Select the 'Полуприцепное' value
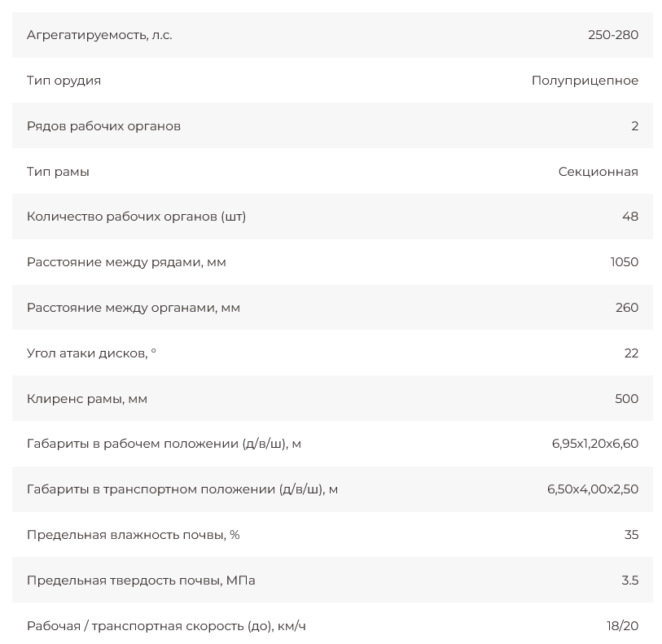 (585, 81)
